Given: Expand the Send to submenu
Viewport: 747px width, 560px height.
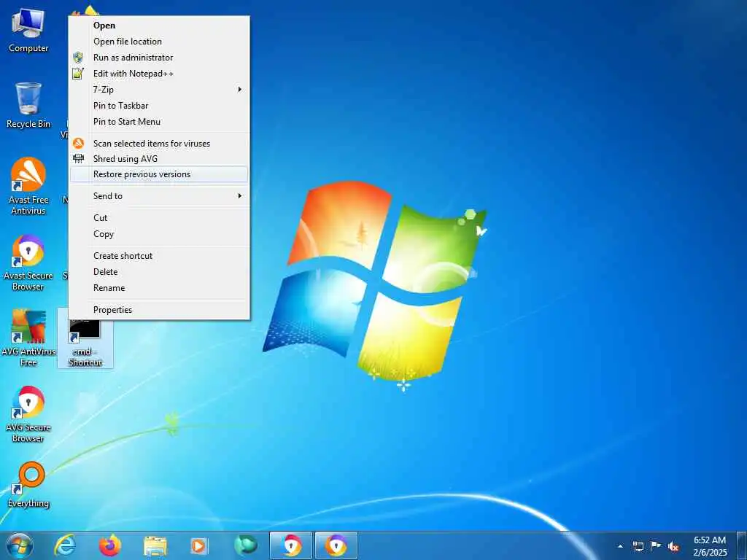Looking at the screenshot, I should point(159,195).
